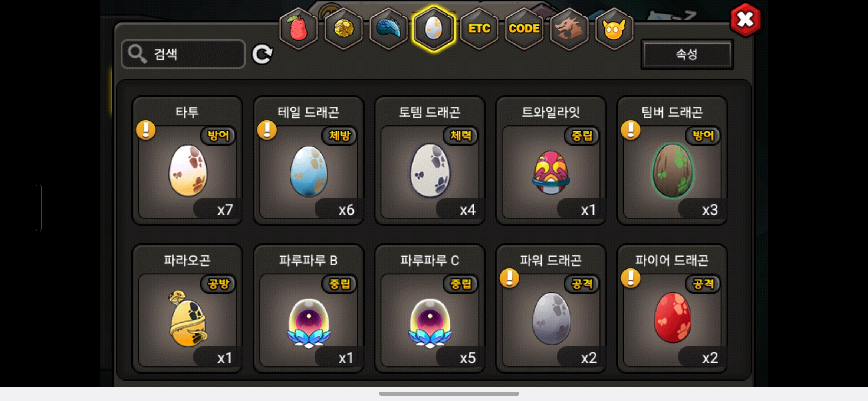The width and height of the screenshot is (868, 401).
Task: Select the 타투 egg card
Action: (187, 160)
